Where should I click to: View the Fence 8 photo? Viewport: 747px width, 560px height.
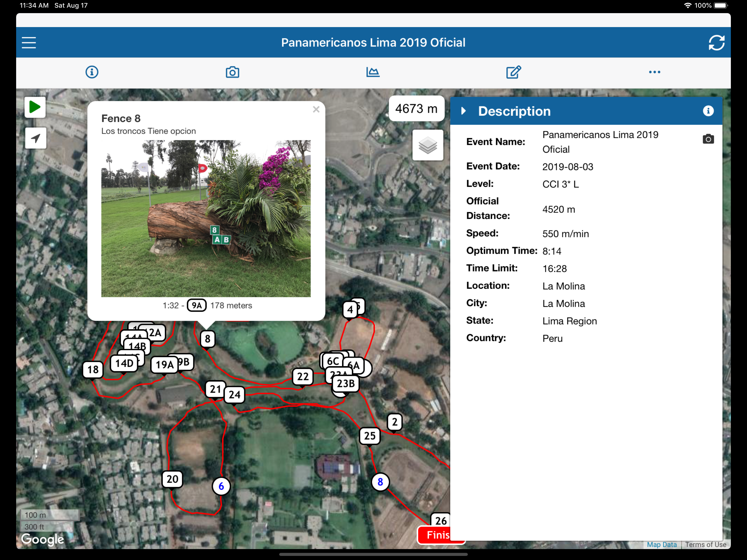coord(206,218)
